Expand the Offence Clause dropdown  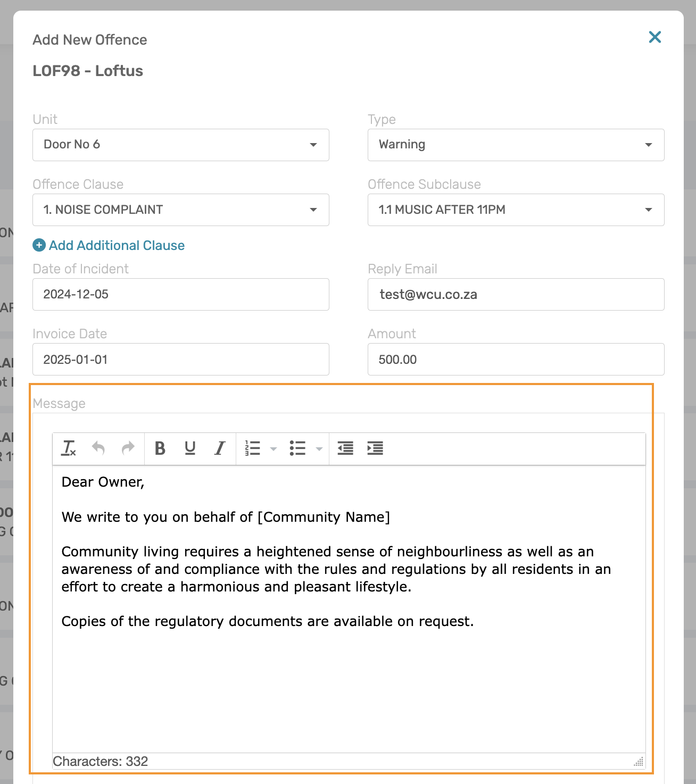(181, 210)
